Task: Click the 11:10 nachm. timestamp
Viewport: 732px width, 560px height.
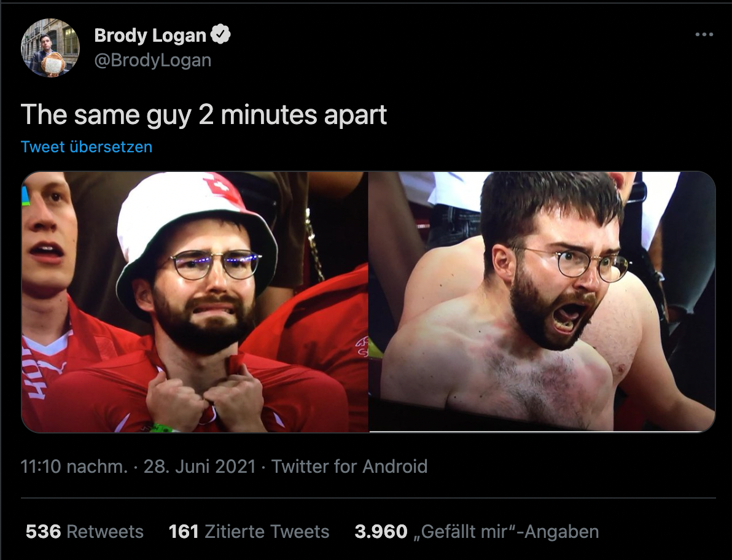Action: (74, 467)
